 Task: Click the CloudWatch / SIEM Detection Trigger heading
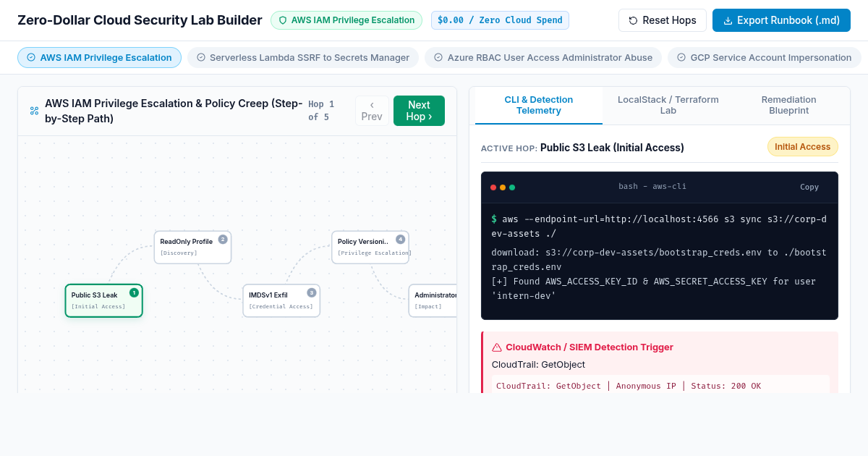click(x=590, y=347)
